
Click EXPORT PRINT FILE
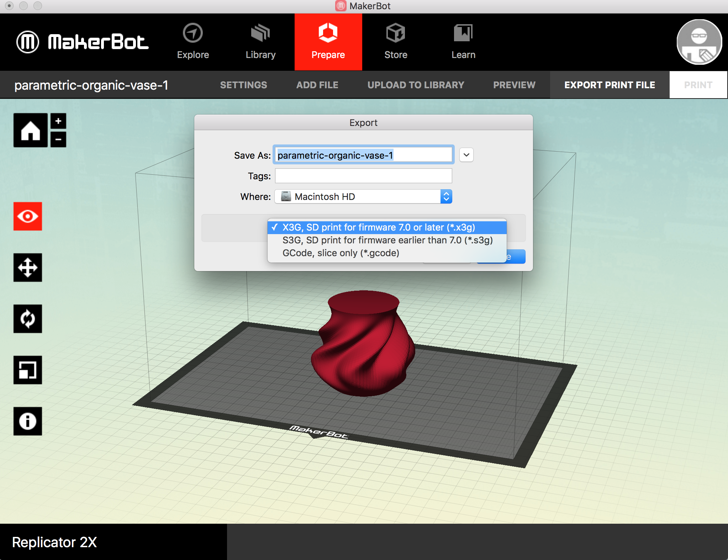click(x=610, y=85)
